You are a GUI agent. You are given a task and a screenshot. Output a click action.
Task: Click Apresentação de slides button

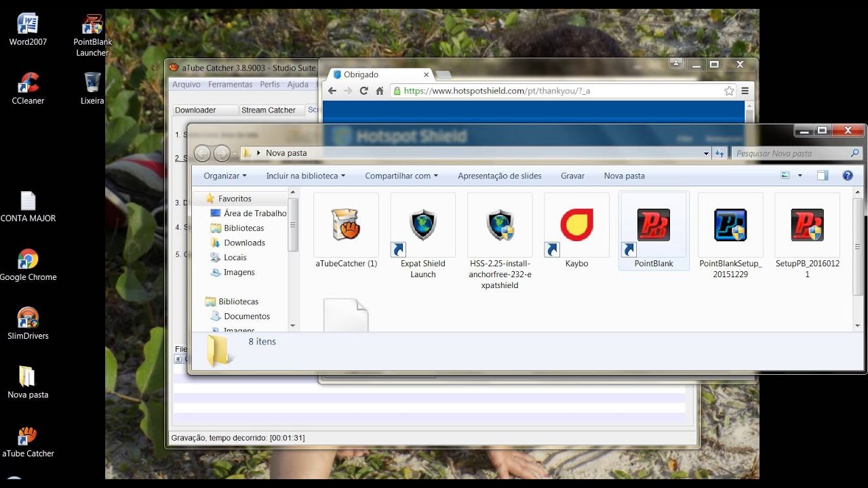[x=500, y=176]
